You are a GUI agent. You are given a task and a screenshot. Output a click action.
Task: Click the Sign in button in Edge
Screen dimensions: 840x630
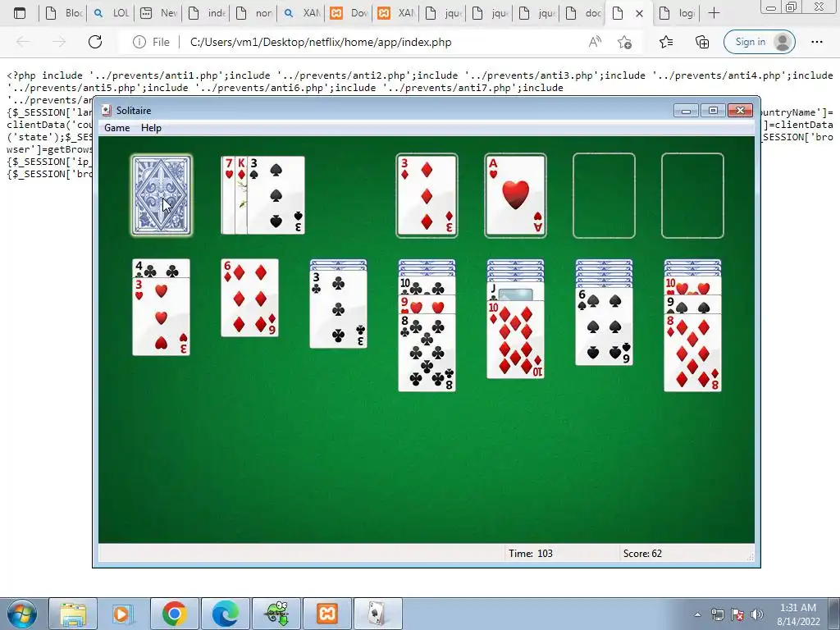[759, 42]
